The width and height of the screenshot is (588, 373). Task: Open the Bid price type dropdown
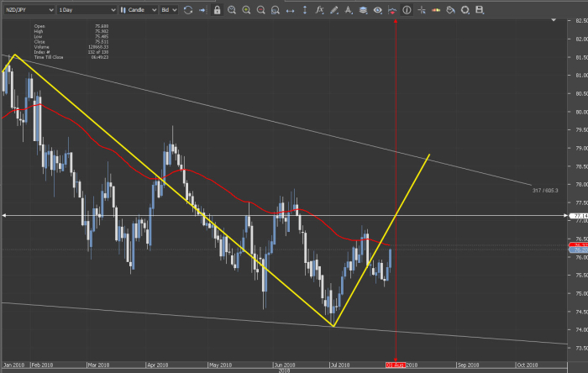pos(168,10)
